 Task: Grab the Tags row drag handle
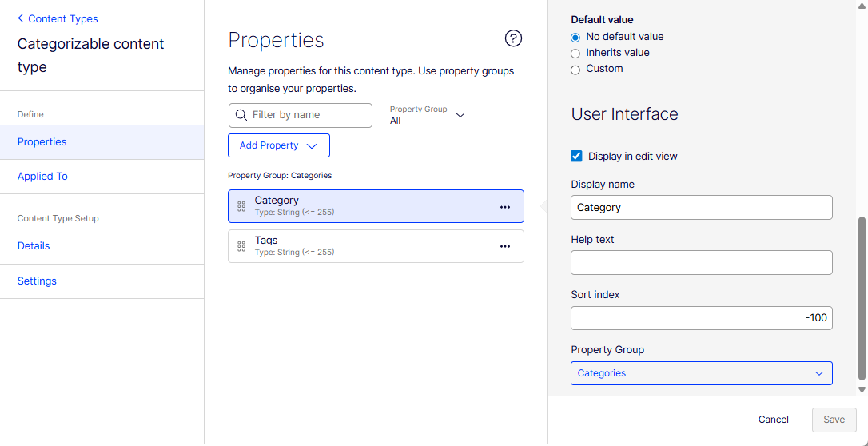point(241,246)
